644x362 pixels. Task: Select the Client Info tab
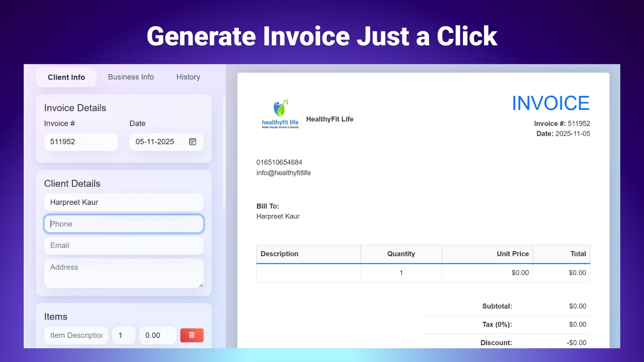66,77
